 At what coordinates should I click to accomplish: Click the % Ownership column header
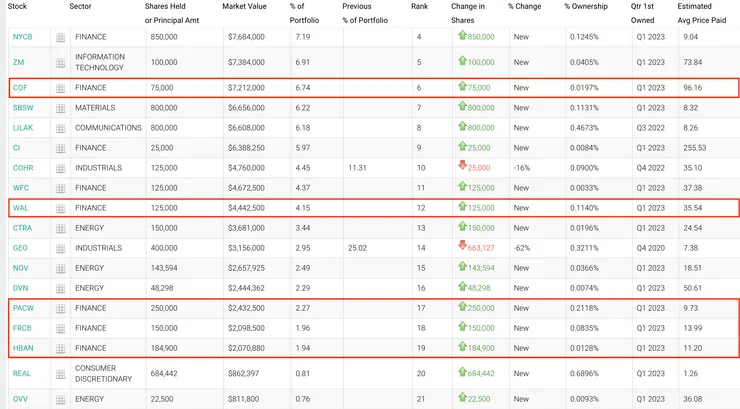586,6
